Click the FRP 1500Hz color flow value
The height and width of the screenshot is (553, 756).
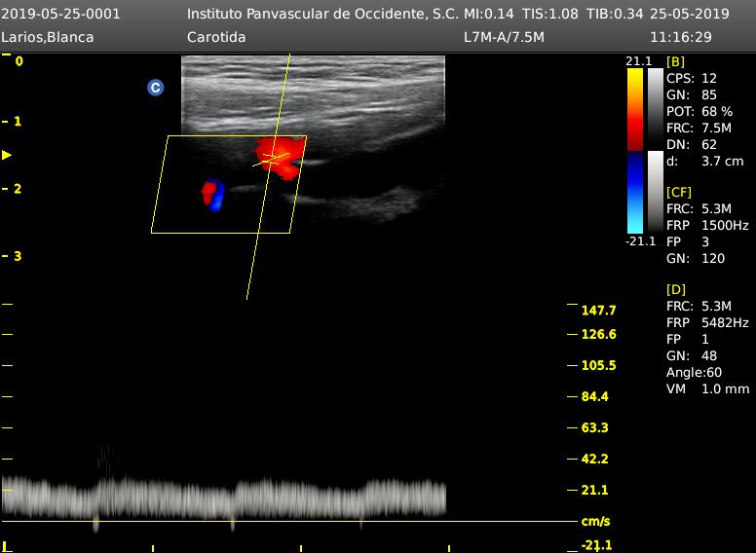708,225
